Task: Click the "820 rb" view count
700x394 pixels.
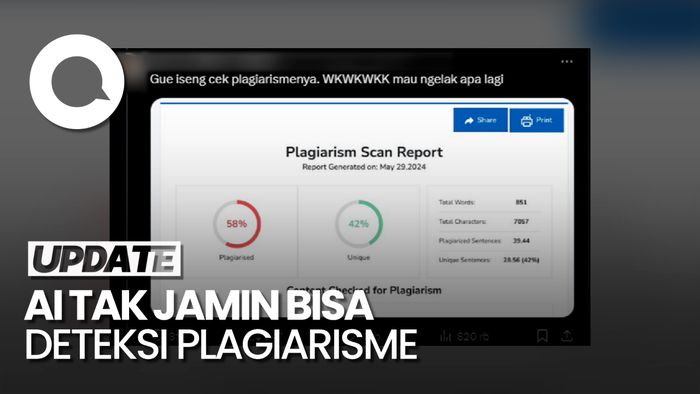Action: tap(473, 336)
